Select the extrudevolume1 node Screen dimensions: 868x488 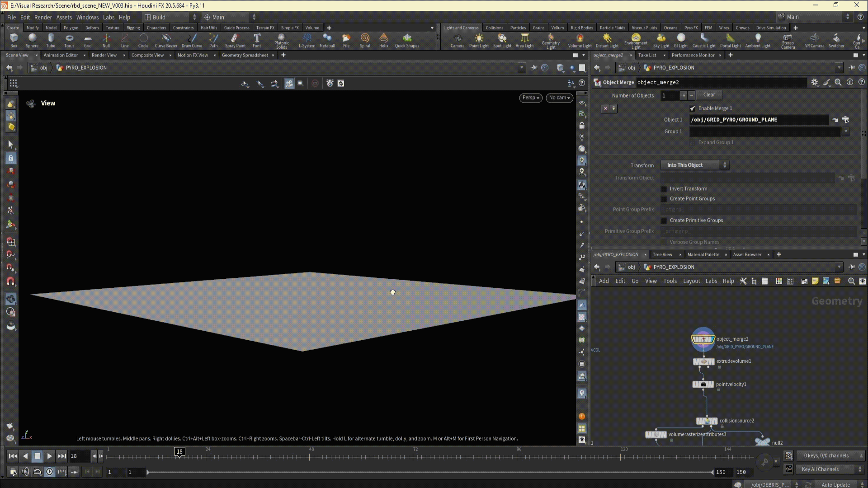click(703, 361)
